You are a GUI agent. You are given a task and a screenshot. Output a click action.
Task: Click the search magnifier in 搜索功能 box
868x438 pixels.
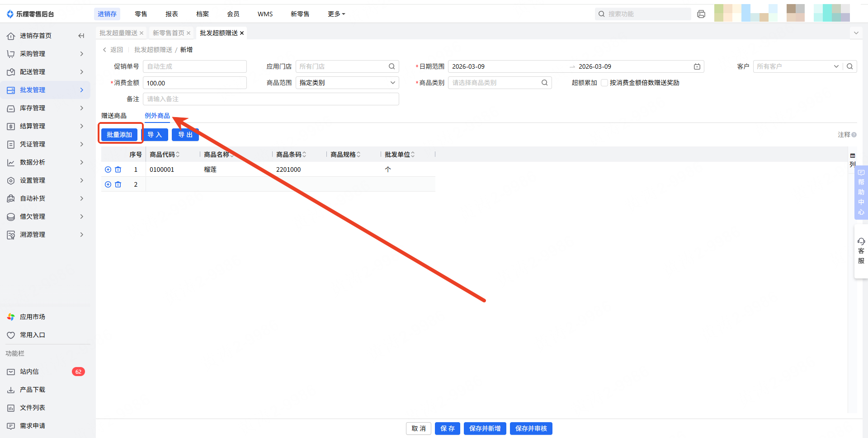pyautogui.click(x=602, y=14)
